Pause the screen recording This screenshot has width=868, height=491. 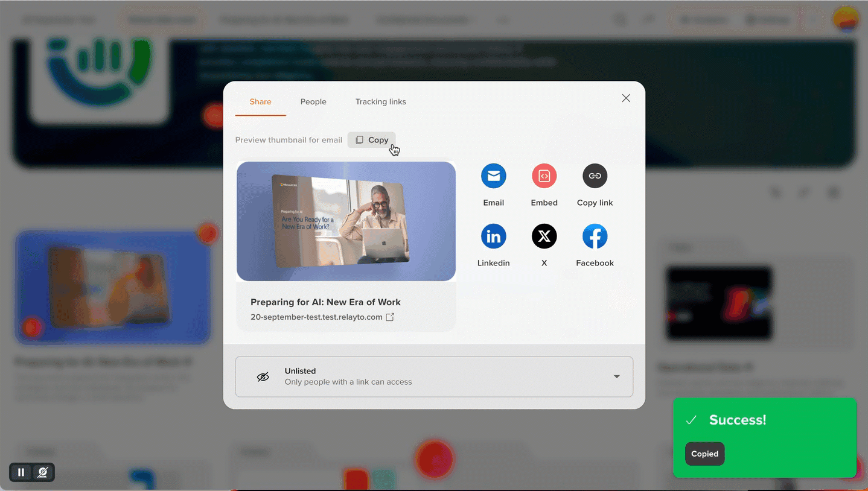point(21,472)
